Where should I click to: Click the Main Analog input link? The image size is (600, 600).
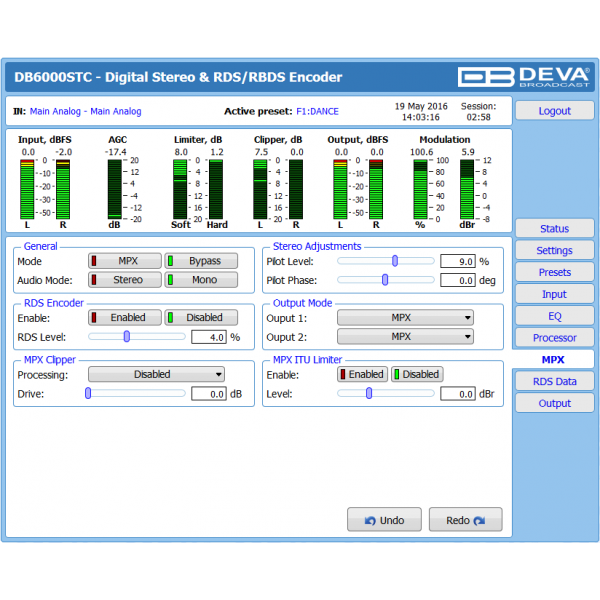click(x=85, y=111)
